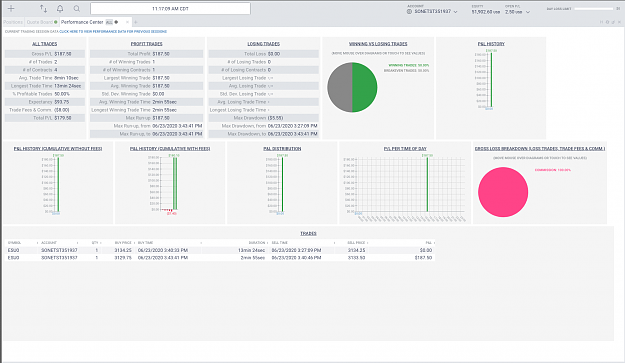The image size is (625, 363).
Task: Sort by the Qty column header
Action: coord(95,243)
